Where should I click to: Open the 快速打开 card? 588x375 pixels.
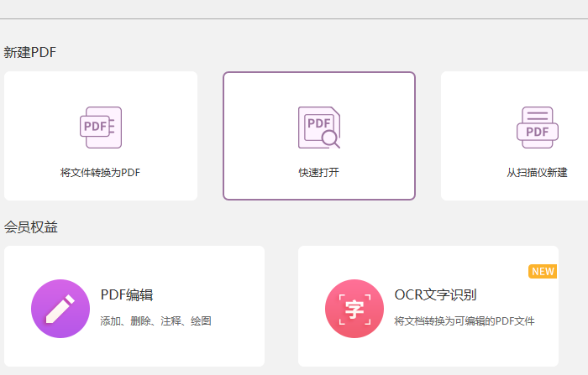(319, 136)
